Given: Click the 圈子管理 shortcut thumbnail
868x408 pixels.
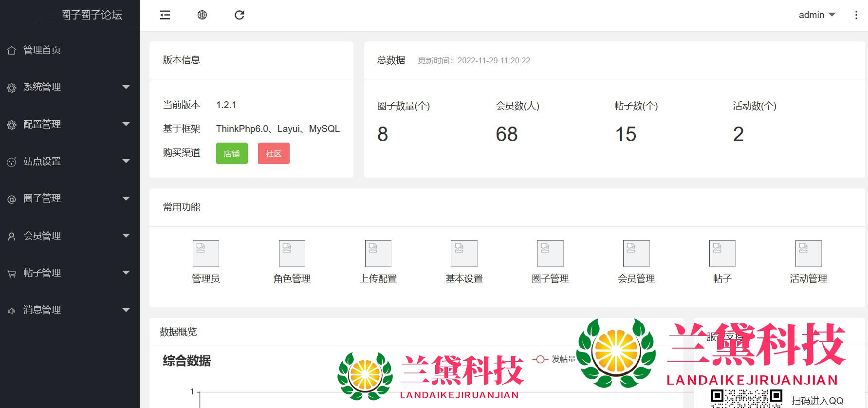Looking at the screenshot, I should point(550,253).
